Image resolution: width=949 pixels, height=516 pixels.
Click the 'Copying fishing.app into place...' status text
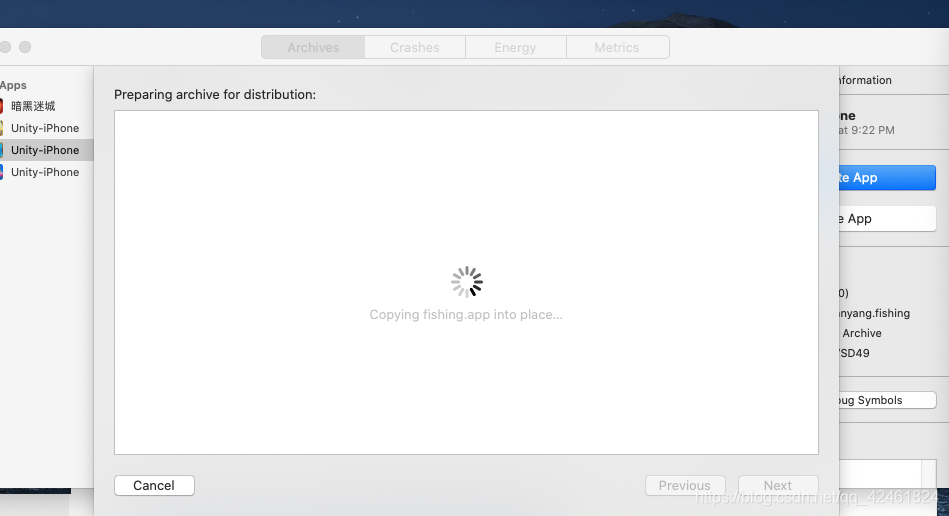(x=466, y=315)
